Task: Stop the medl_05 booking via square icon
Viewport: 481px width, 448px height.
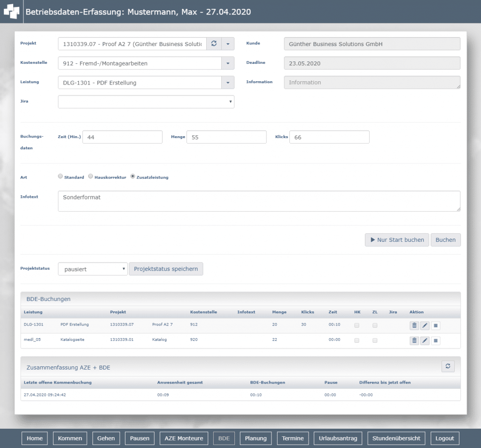Action: pyautogui.click(x=435, y=340)
